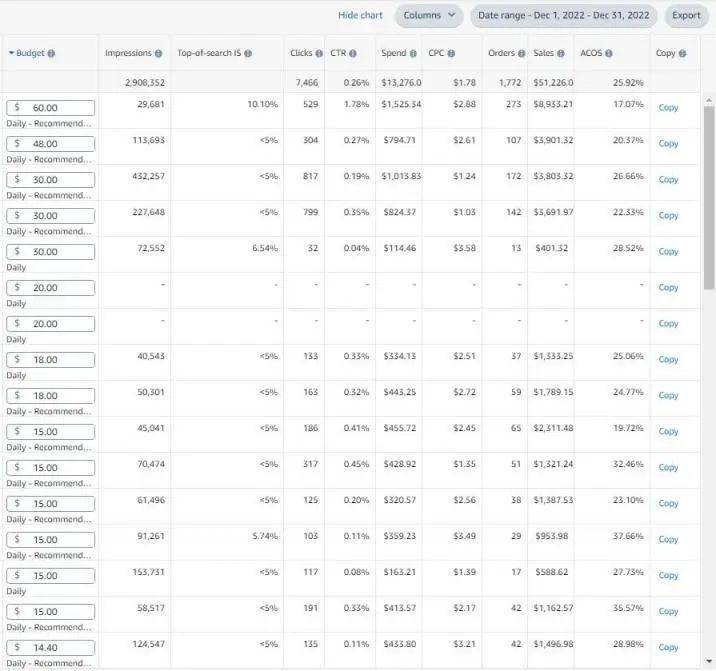Click the Export button
The height and width of the screenshot is (671, 716).
(x=686, y=16)
